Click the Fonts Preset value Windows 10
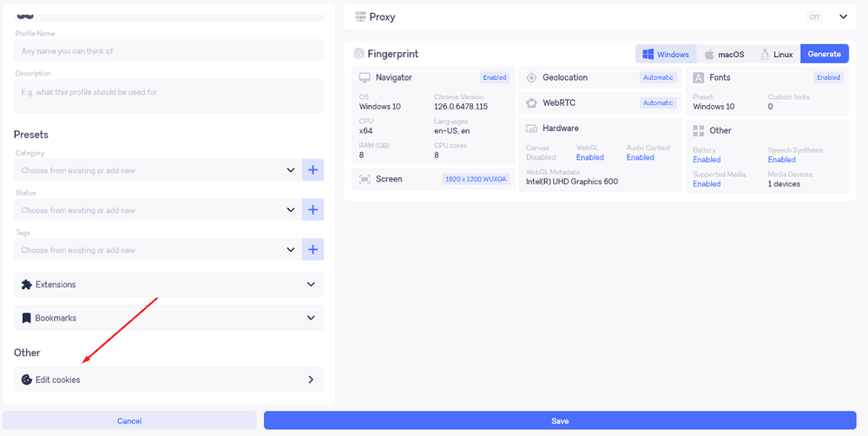Viewport: 868px width, 436px height. [714, 106]
